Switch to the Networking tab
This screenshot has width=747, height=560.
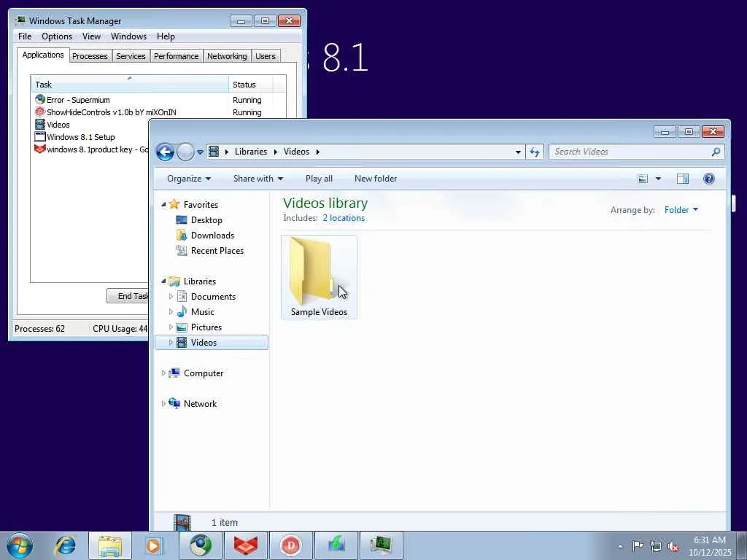[227, 56]
